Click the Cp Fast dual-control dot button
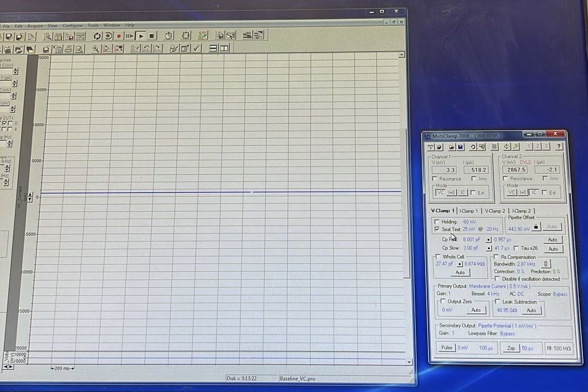This screenshot has height=392, width=588. pos(489,239)
